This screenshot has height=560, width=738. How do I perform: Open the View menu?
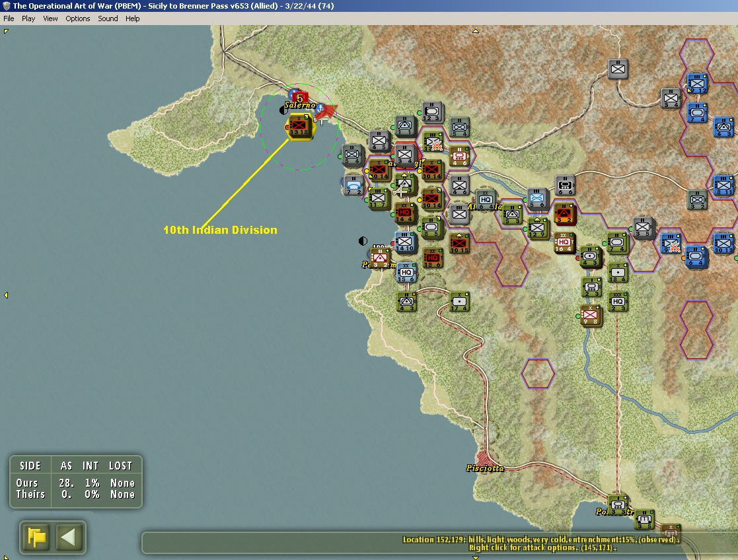click(50, 18)
